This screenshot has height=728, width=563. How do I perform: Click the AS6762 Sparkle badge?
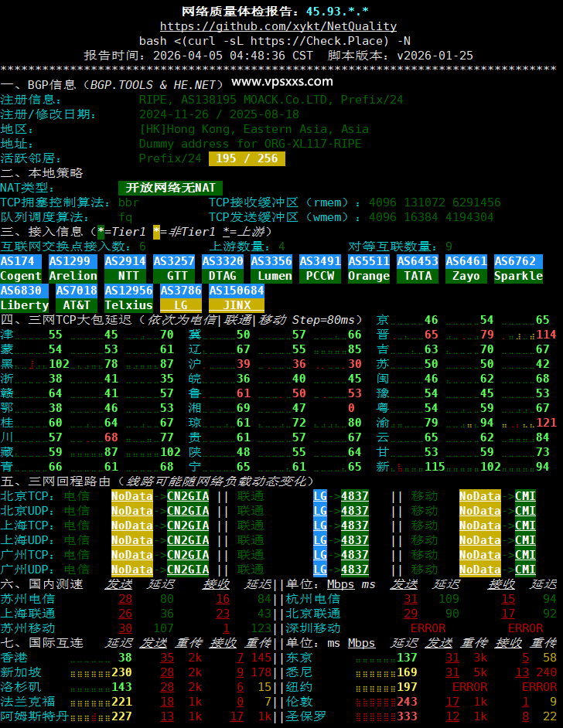[518, 269]
